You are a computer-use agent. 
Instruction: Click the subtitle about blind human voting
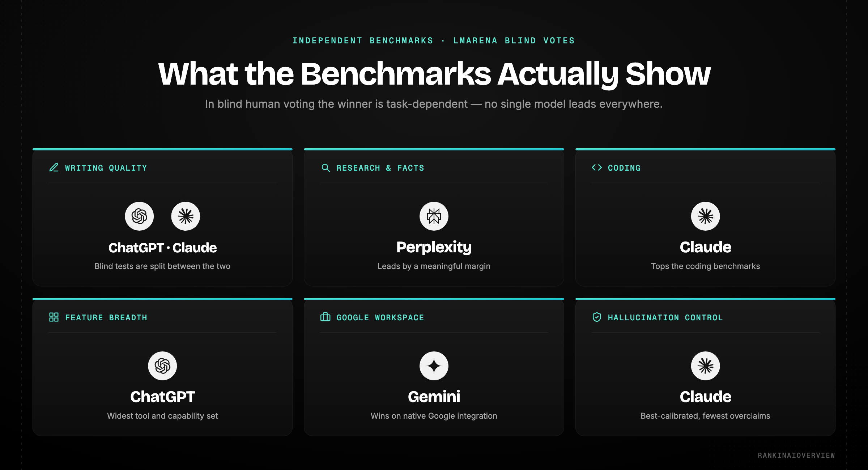click(434, 104)
